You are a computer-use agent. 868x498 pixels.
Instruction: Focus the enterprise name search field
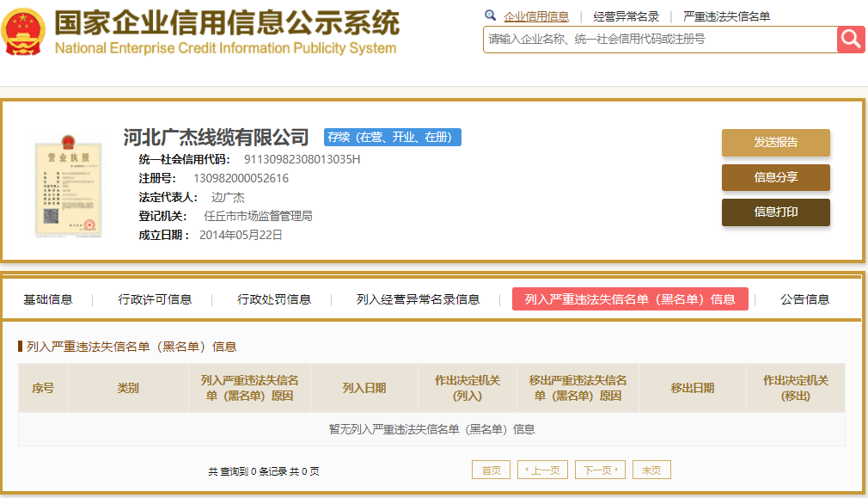[660, 40]
